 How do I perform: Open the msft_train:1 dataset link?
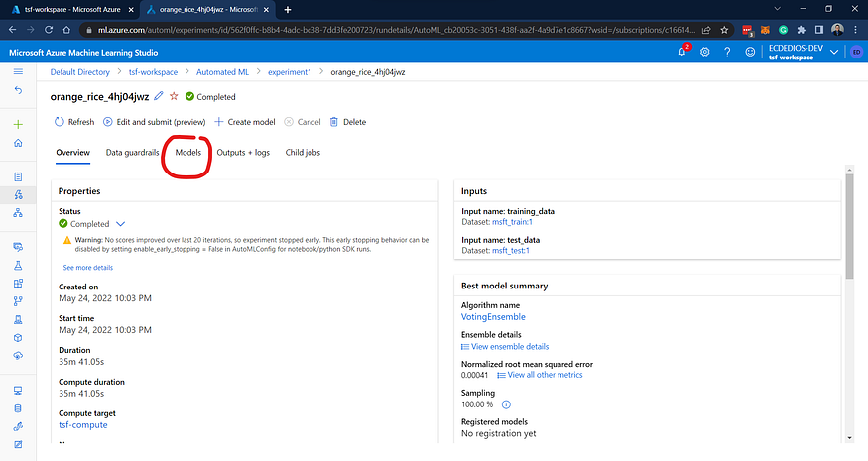[x=512, y=222]
